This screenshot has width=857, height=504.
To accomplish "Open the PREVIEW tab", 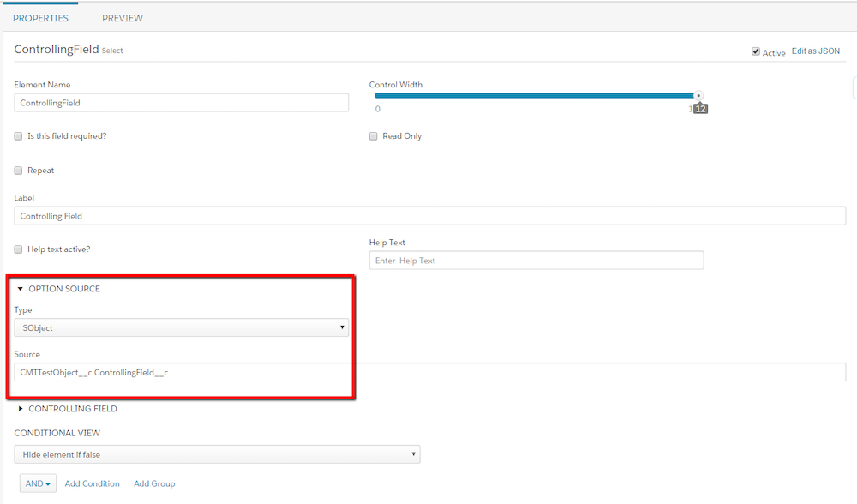I will [x=123, y=18].
